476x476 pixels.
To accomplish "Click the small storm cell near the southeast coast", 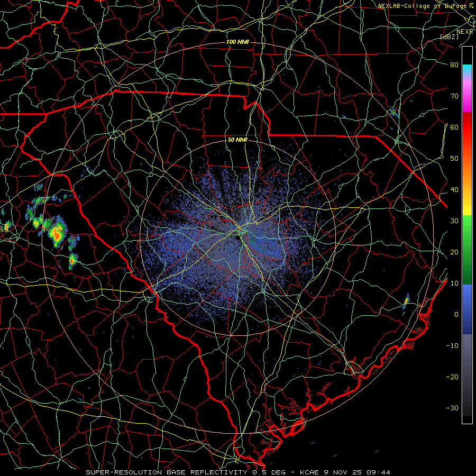I will (406, 301).
